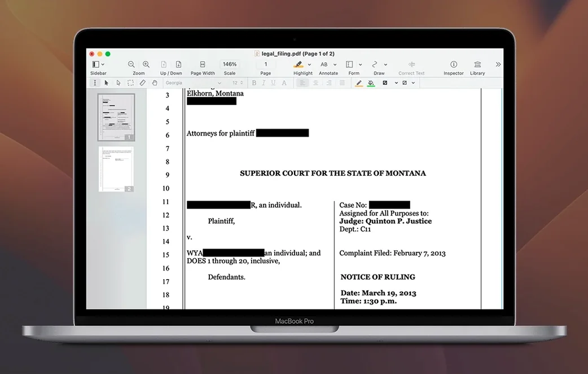Select the page 1 thumbnail
The width and height of the screenshot is (588, 374).
(x=116, y=117)
